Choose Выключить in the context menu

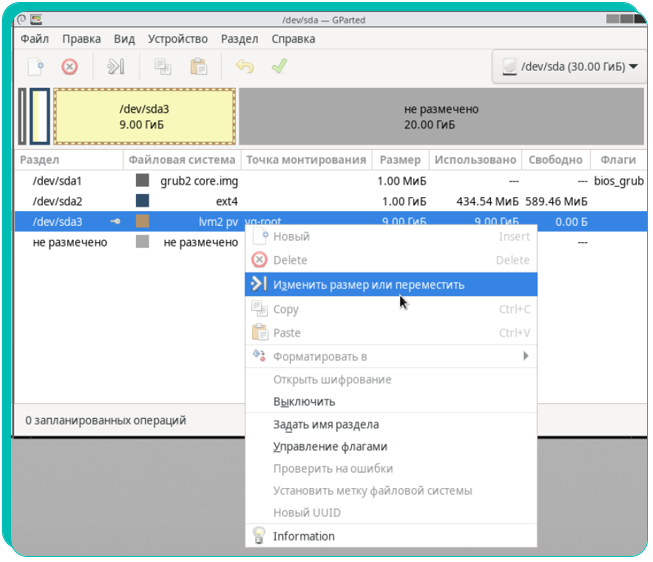(391, 402)
